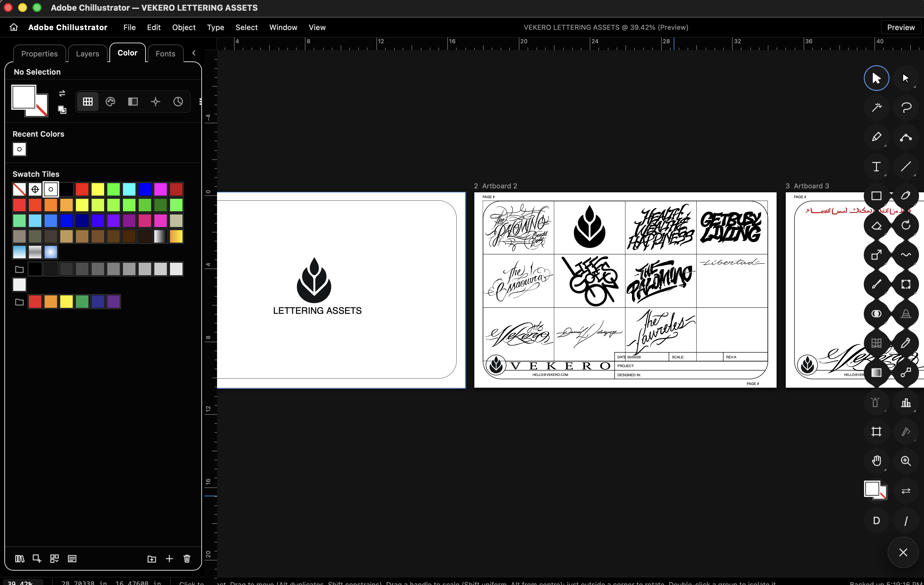The width and height of the screenshot is (924, 585).
Task: Select the Gradient tool in toolbar
Action: [x=876, y=372]
